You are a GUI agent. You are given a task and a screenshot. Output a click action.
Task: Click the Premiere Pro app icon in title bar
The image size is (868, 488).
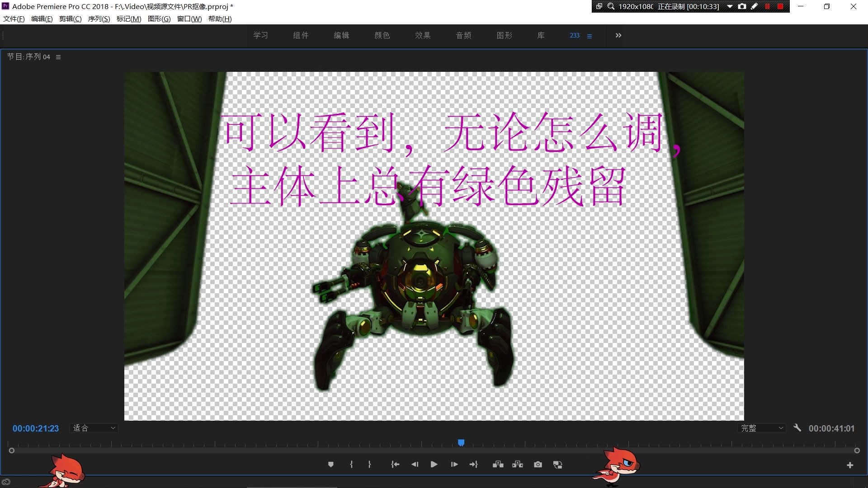(5, 6)
